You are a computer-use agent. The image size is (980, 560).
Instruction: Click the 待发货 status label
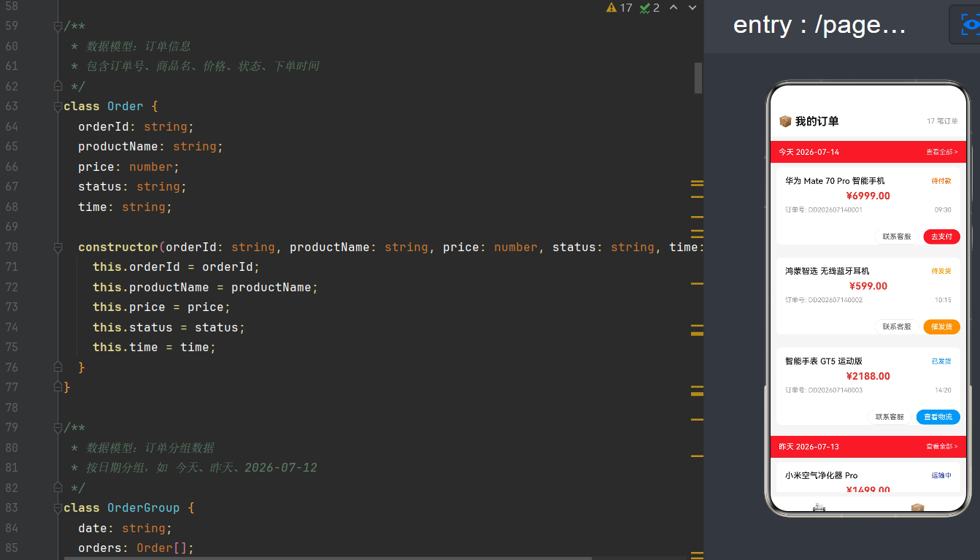pyautogui.click(x=941, y=271)
